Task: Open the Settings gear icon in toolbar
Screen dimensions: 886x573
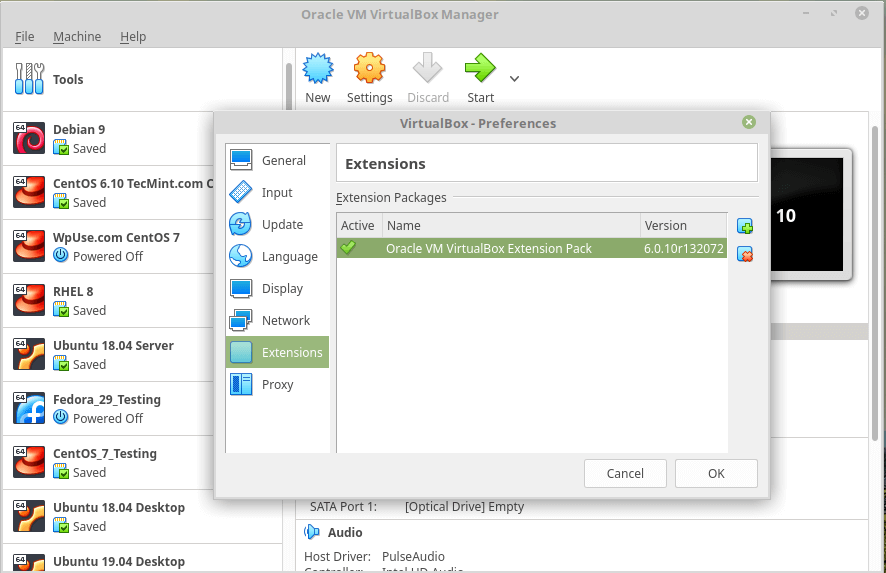Action: 369,68
